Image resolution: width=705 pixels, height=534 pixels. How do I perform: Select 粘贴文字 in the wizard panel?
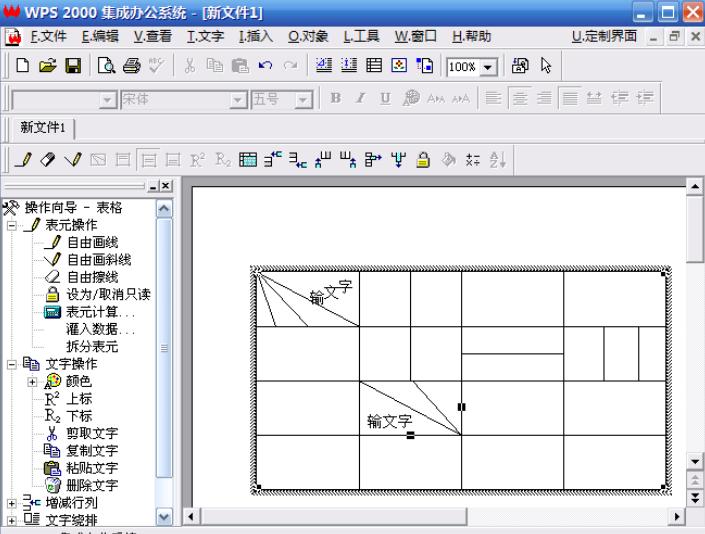click(92, 468)
